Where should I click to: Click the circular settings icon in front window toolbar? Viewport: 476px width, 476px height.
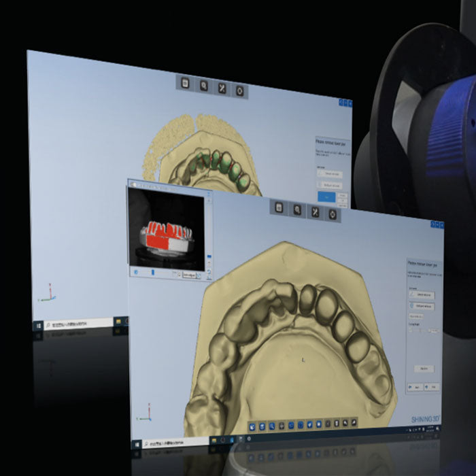click(x=333, y=214)
